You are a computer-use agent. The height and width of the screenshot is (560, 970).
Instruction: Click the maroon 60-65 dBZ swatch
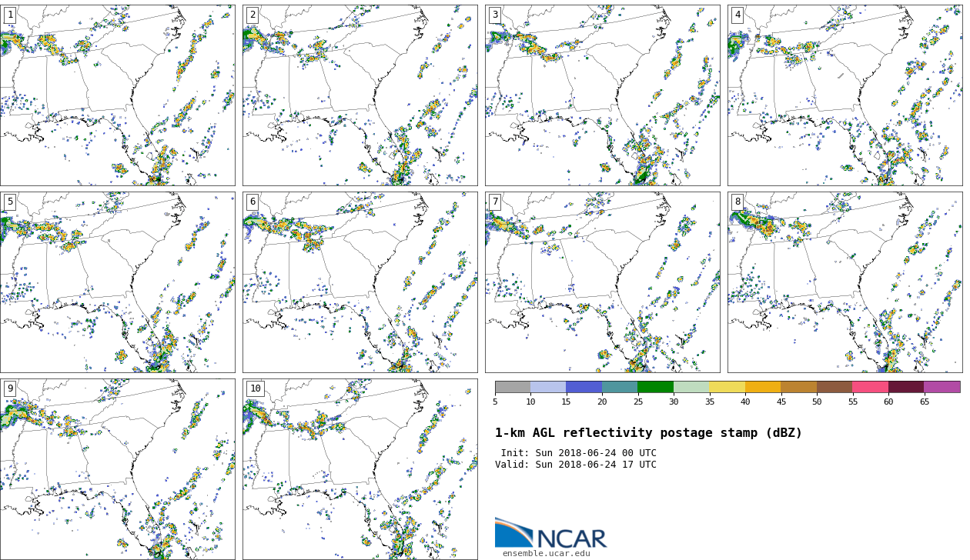906,387
